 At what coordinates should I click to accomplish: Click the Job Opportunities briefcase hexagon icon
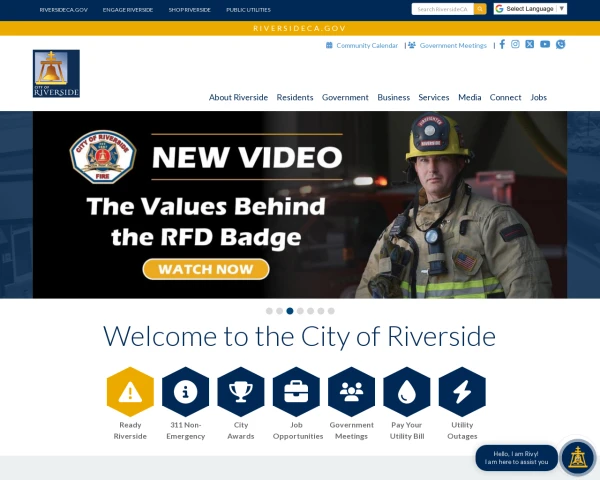click(296, 392)
